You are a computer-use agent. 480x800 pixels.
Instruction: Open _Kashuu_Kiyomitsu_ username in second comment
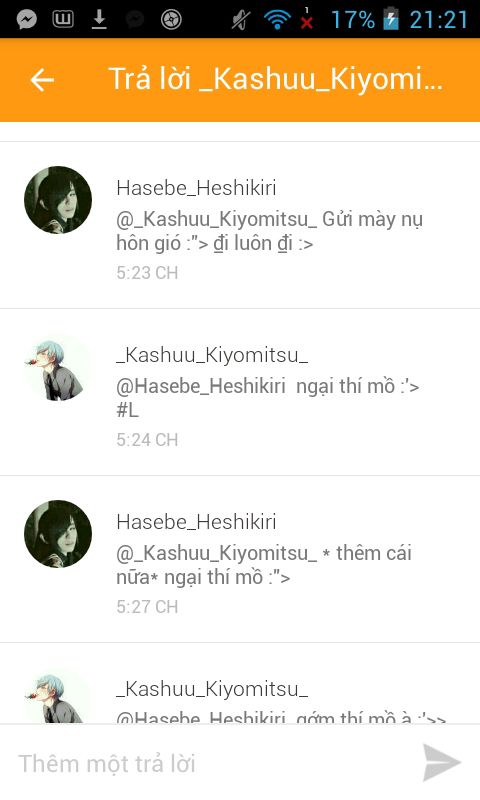pyautogui.click(x=212, y=355)
